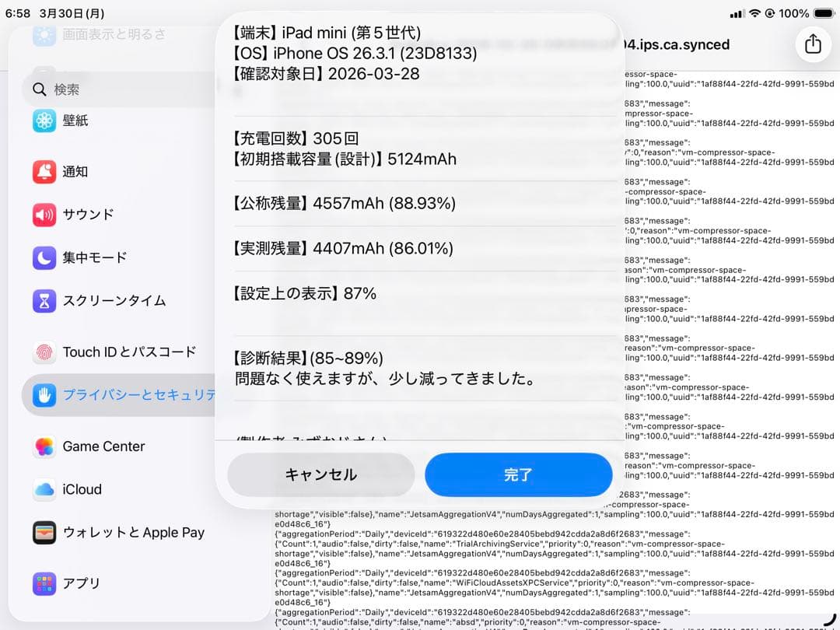Click the orientation lock status icon
Viewport: 840px width, 630px height.
(770, 13)
